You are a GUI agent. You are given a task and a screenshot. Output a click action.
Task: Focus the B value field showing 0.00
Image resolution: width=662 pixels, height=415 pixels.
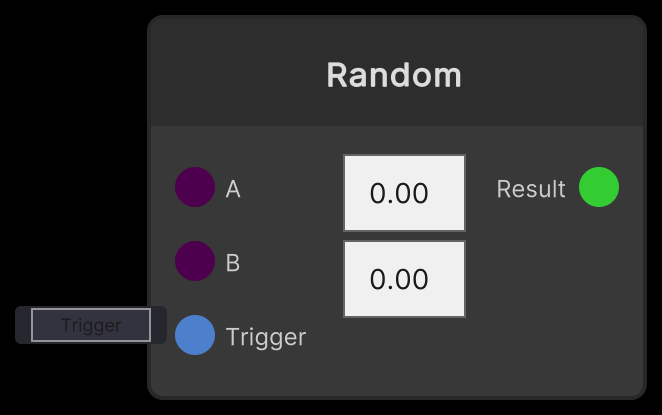[404, 279]
